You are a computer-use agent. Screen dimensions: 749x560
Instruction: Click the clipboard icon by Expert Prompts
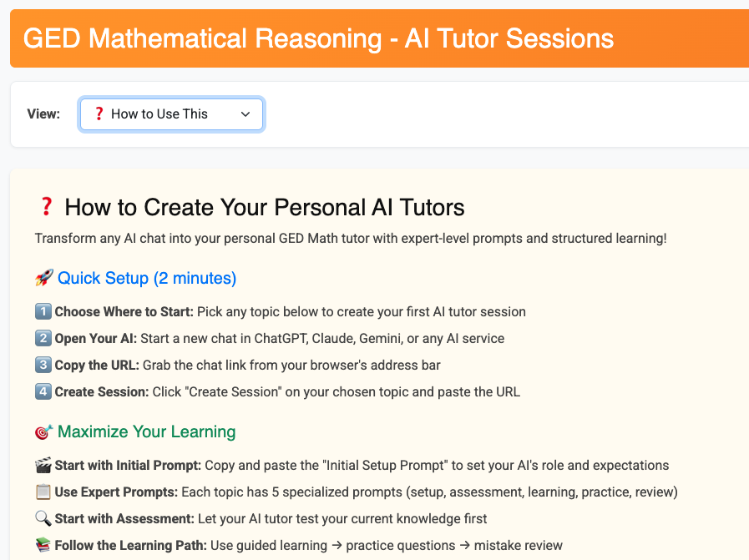[43, 492]
